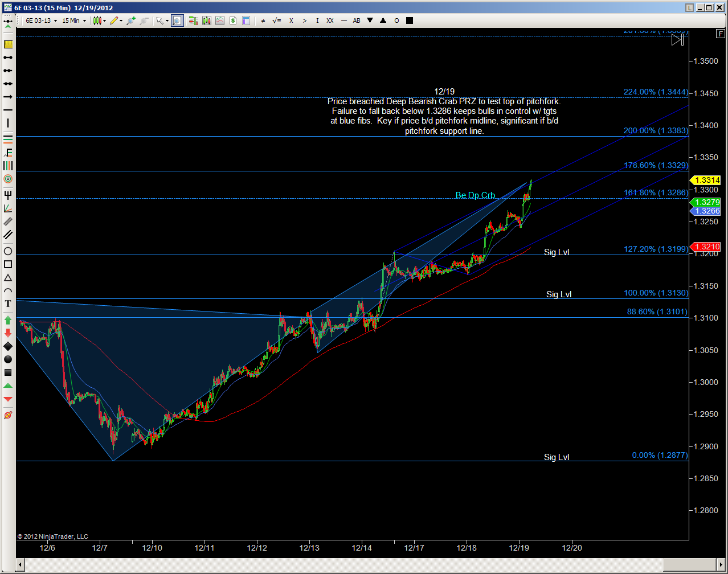728x574 pixels.
Task: Select the Gann fan tool
Action: [x=8, y=208]
